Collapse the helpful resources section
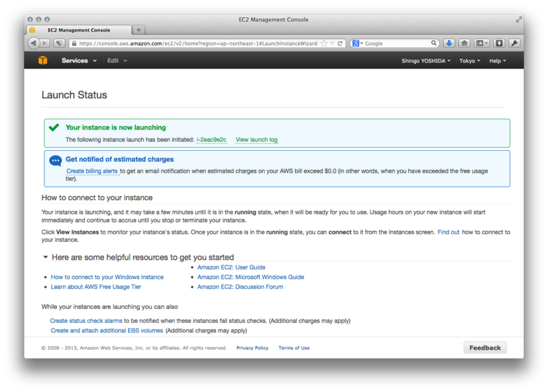Viewport: 548px width, 392px height. pos(45,257)
